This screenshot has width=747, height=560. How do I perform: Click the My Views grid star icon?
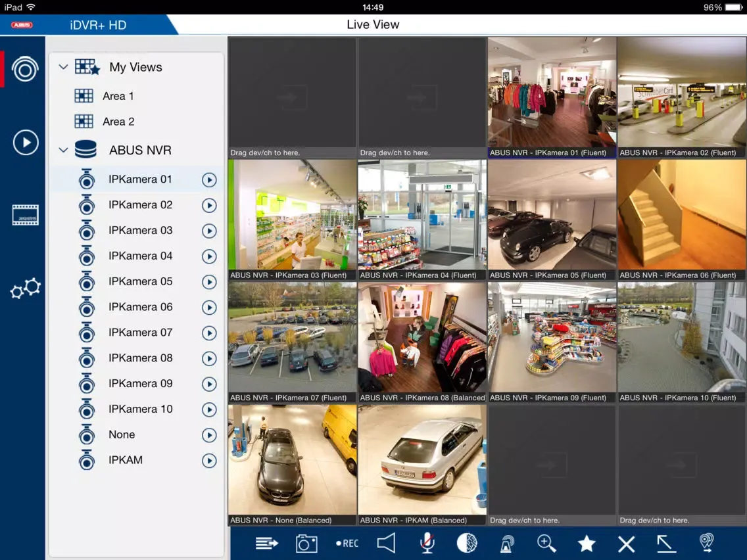point(87,67)
